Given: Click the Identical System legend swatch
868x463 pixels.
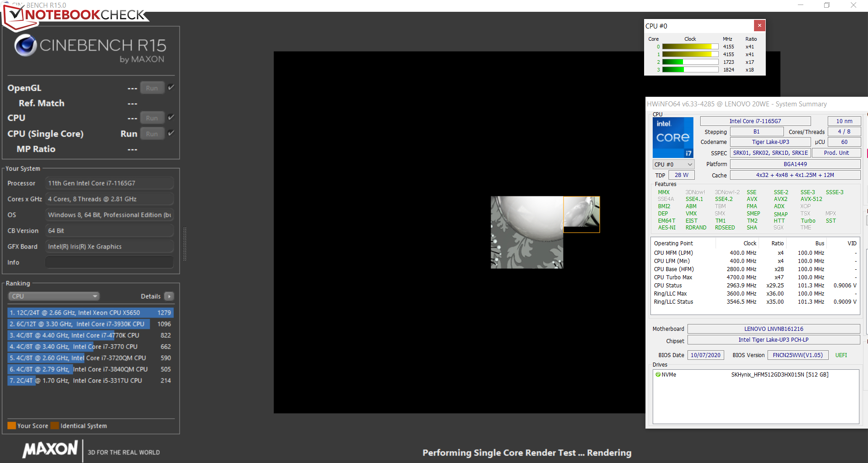Looking at the screenshot, I should (x=55, y=425).
